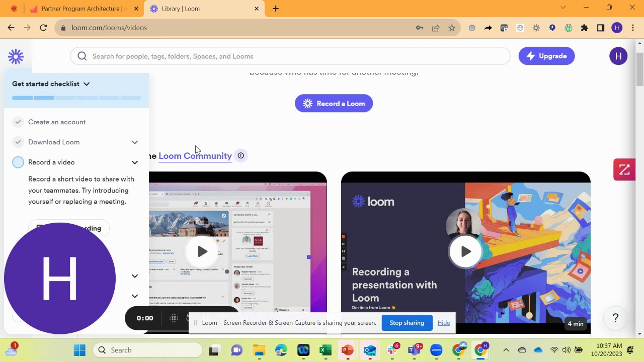Reload the page with the refresh icon

point(43,28)
